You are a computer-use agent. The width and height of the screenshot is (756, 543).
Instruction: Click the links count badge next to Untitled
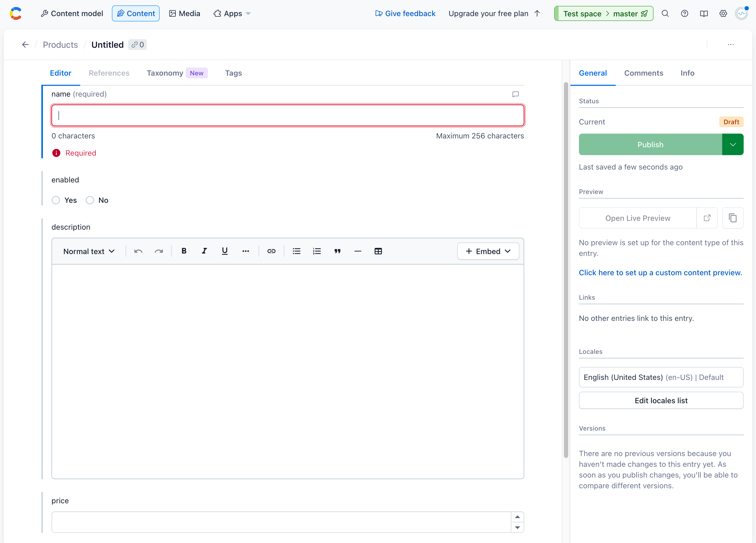tap(137, 45)
